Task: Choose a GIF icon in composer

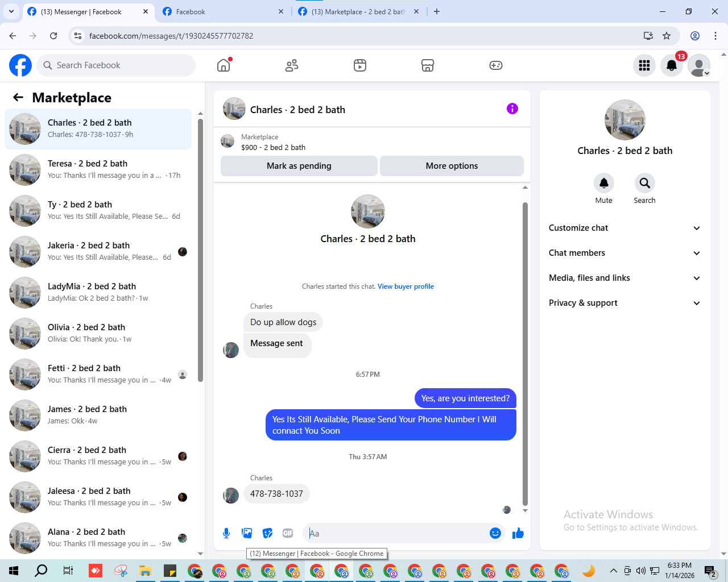Action: coord(288,533)
